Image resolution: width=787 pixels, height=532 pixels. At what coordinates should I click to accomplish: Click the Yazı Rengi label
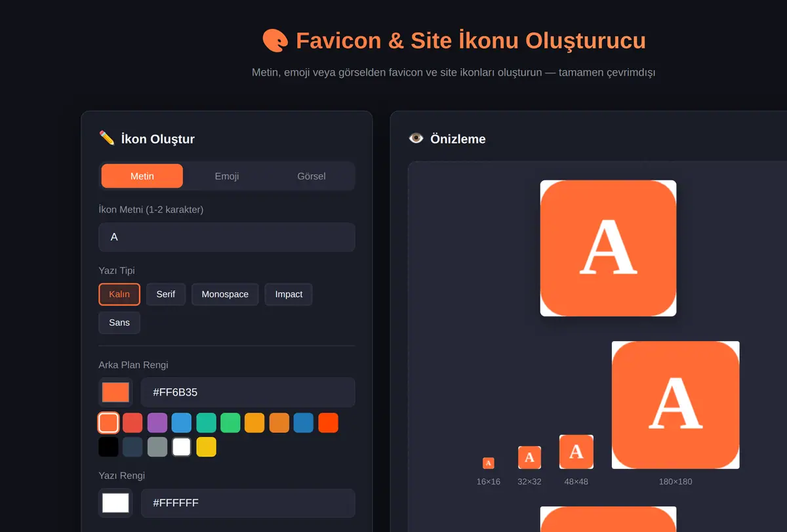(122, 476)
